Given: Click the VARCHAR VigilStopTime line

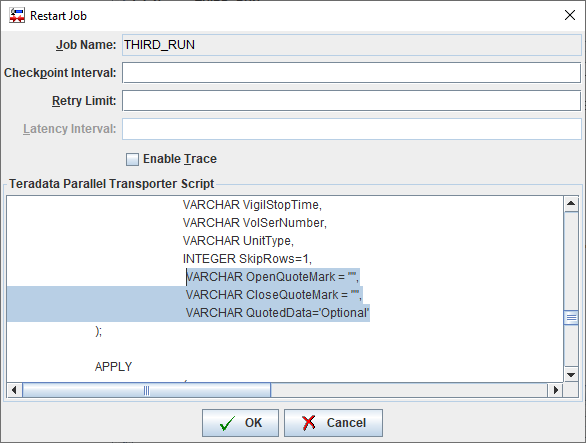Looking at the screenshot, I should click(252, 205).
